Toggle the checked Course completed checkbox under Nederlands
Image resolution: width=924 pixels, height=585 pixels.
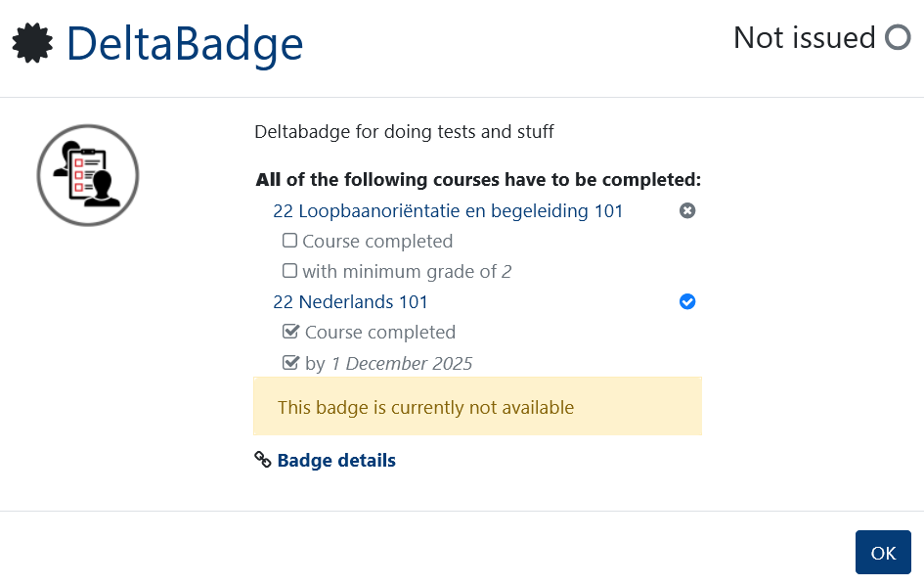click(290, 332)
